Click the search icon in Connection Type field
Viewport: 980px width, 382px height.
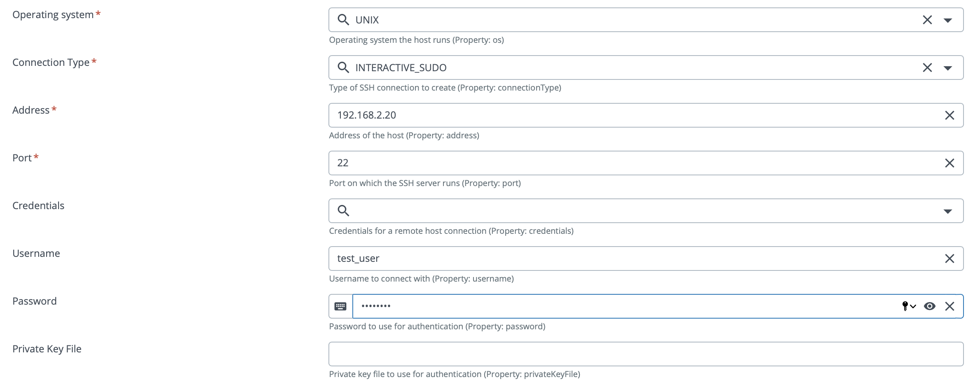coord(343,68)
